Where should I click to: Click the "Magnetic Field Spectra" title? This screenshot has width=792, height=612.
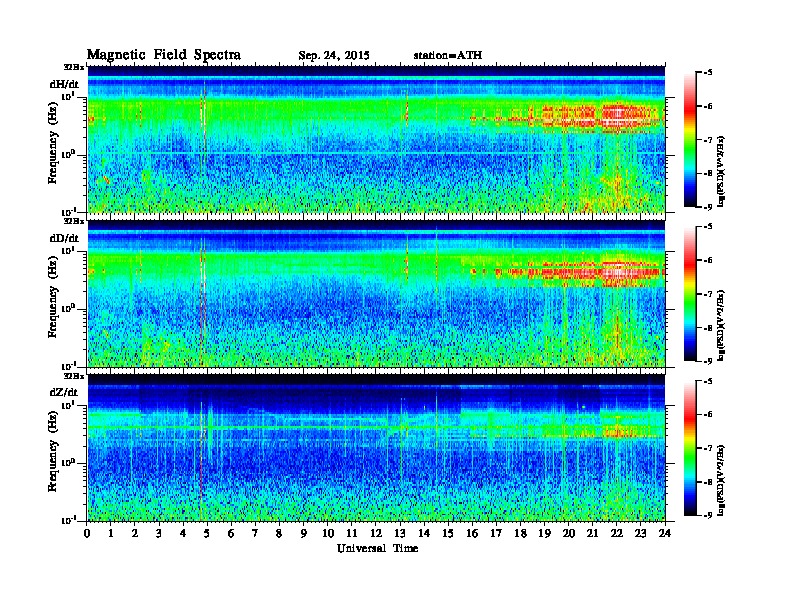164,55
